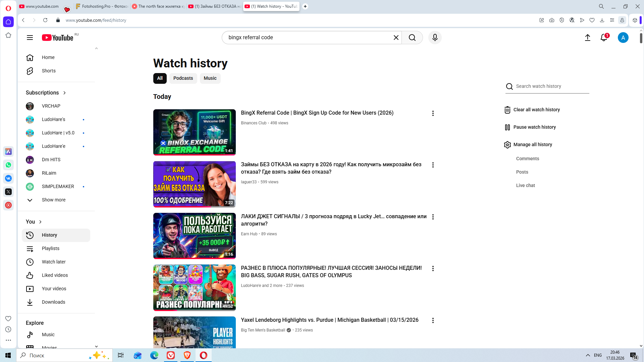Click the voice search microphone icon

point(435,38)
